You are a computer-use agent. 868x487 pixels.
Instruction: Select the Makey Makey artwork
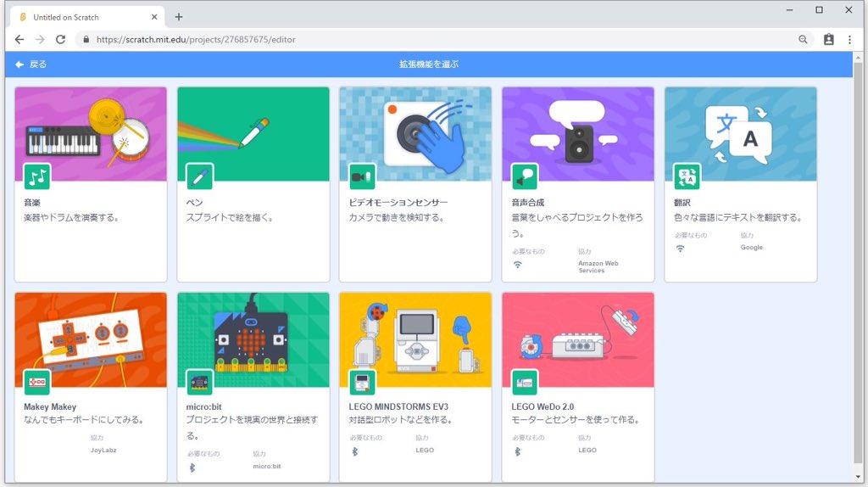click(x=91, y=339)
